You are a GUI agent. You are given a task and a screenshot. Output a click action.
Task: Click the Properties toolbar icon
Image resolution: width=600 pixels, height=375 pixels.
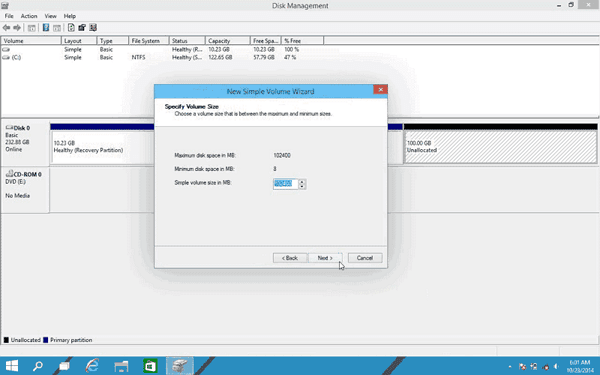pos(82,28)
